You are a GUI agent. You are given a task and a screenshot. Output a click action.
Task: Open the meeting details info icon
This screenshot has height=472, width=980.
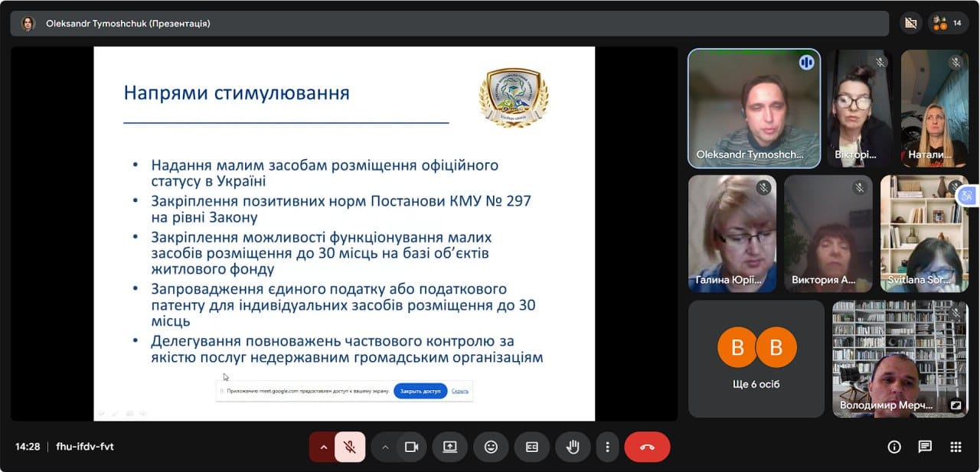coord(893,447)
